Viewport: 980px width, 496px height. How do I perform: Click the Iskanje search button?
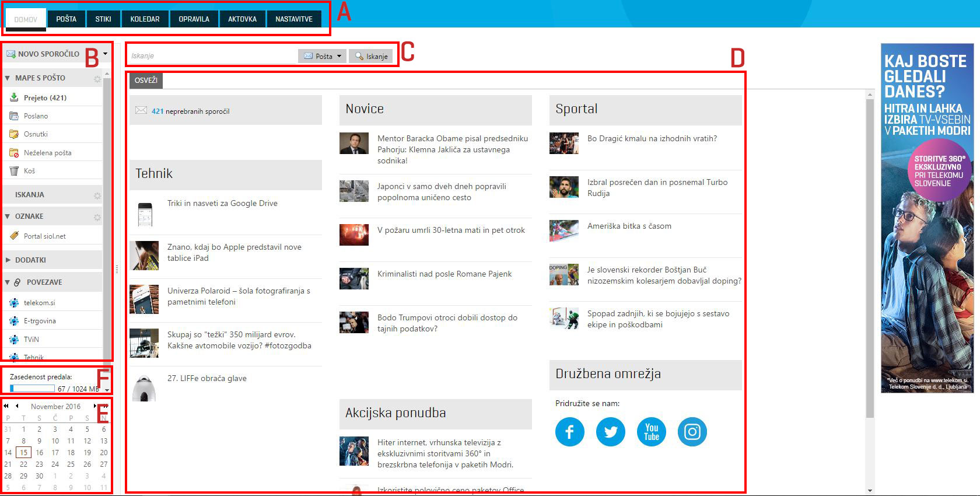coord(371,56)
